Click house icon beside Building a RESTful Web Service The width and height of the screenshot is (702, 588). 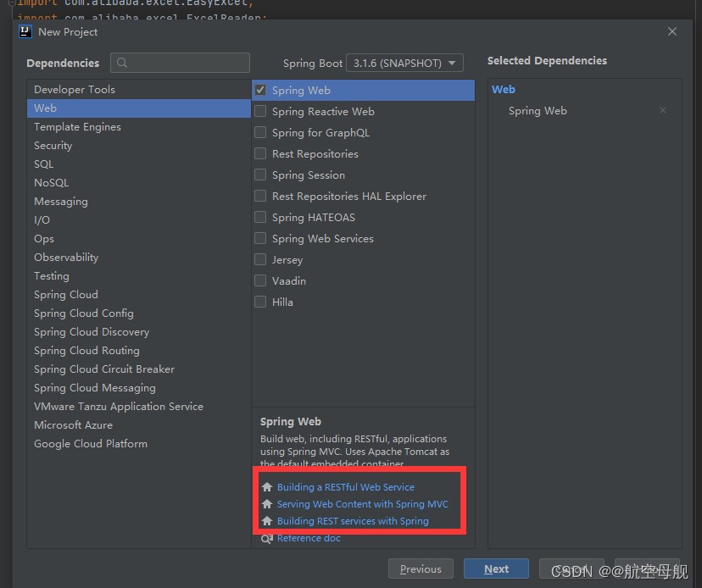267,487
